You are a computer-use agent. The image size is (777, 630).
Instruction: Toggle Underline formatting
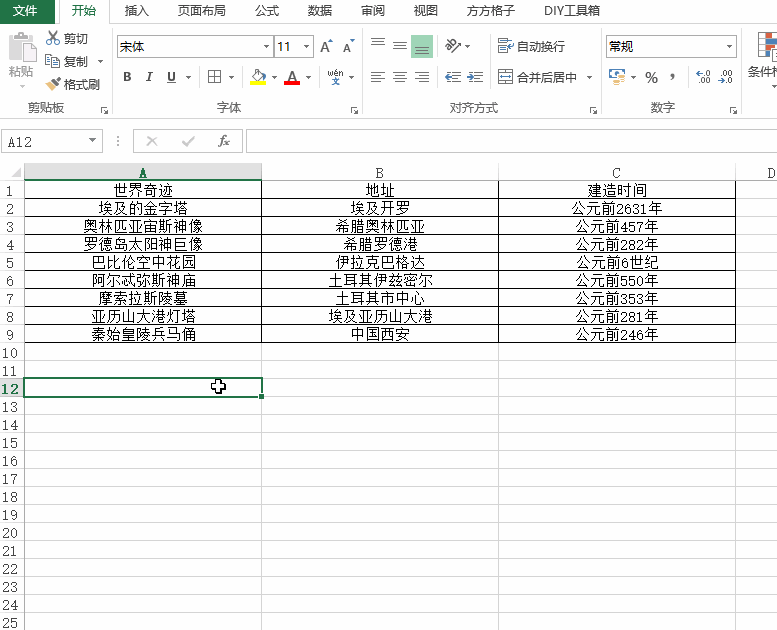(x=171, y=77)
